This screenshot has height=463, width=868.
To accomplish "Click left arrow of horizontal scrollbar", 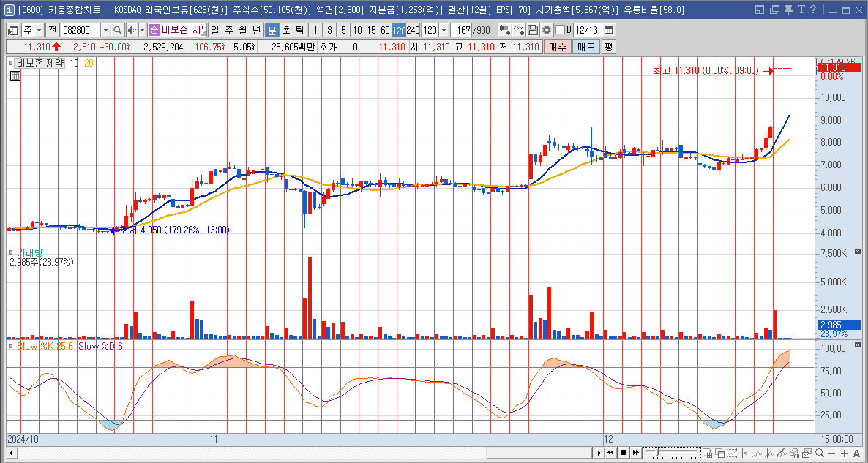I will 10,453.
